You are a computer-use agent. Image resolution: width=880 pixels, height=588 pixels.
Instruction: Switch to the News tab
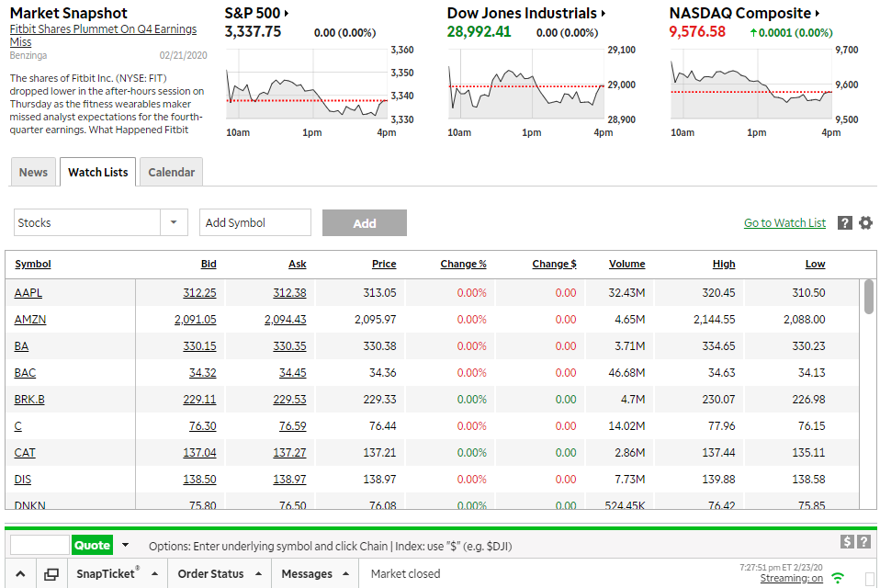(33, 172)
